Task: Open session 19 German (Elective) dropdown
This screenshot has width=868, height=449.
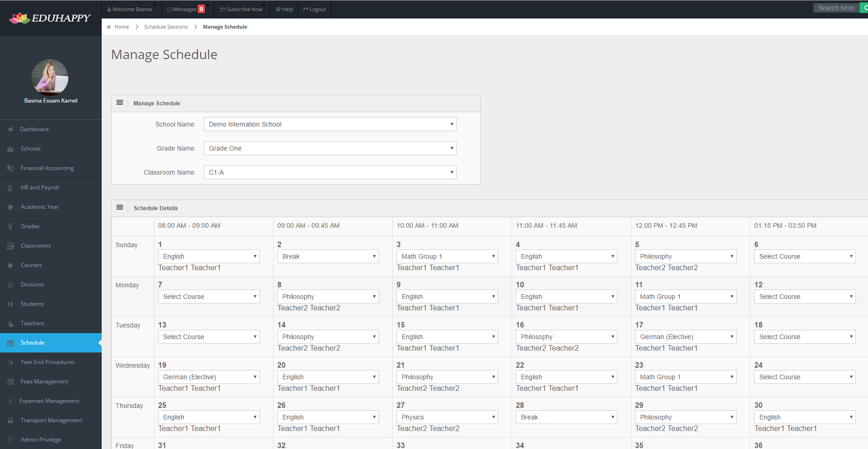Action: point(209,377)
